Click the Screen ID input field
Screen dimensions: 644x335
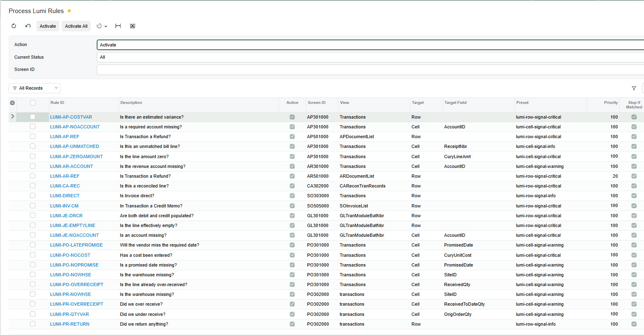click(x=370, y=70)
